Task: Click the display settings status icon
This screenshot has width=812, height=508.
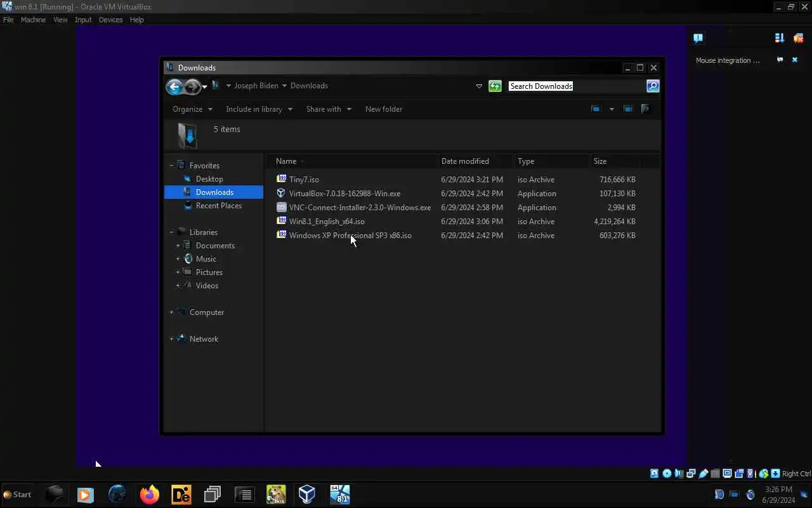Action: pyautogui.click(x=727, y=474)
